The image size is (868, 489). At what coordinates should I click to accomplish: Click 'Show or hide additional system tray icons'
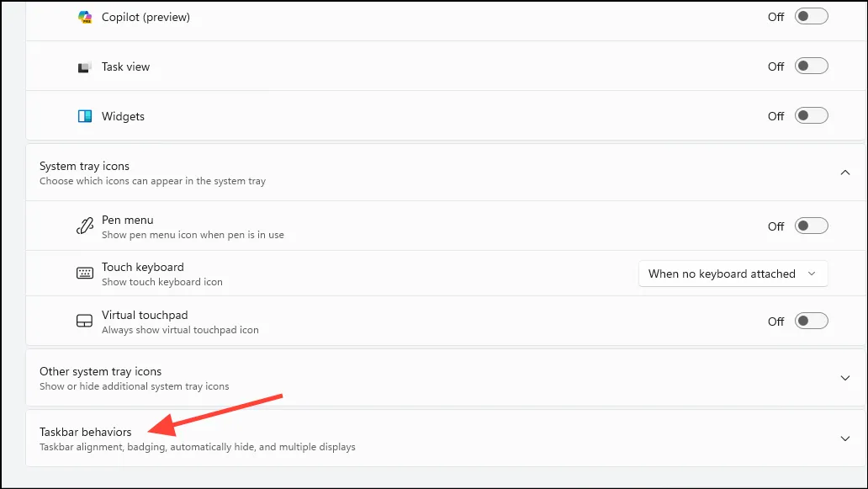134,386
